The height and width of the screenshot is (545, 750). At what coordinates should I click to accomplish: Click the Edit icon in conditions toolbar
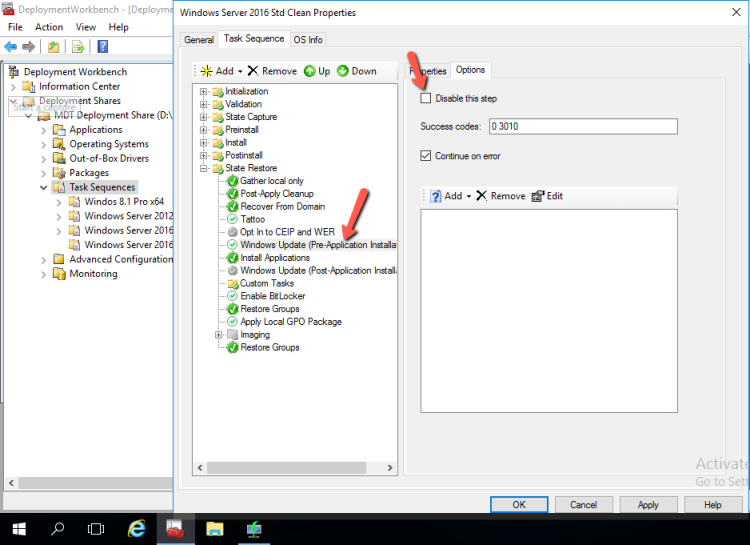[538, 196]
